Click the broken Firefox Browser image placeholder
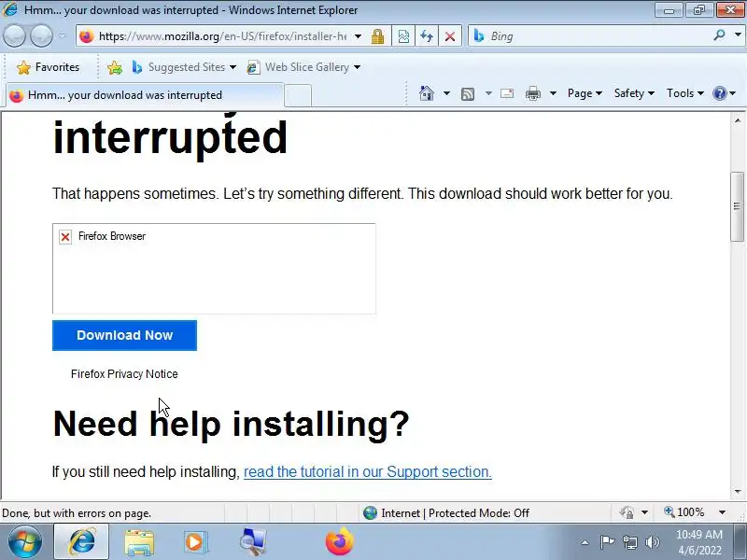 pyautogui.click(x=214, y=269)
